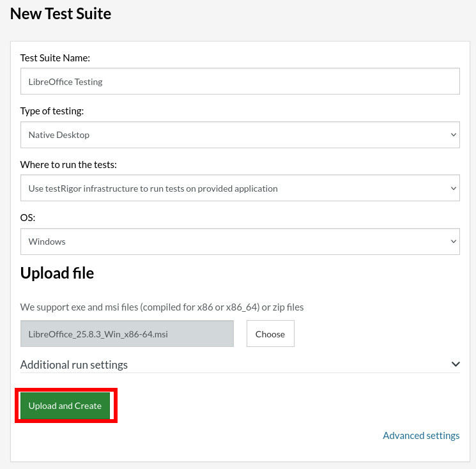Click the chevron arrow on Windows dropdown
476x469 pixels.
453,242
